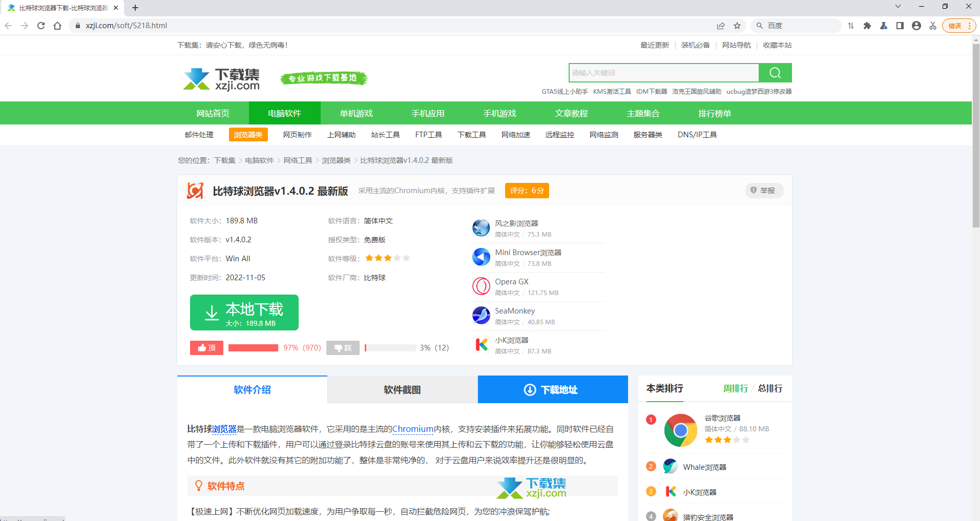Open the 手机应用 nav item
Image resolution: width=980 pixels, height=521 pixels.
428,113
